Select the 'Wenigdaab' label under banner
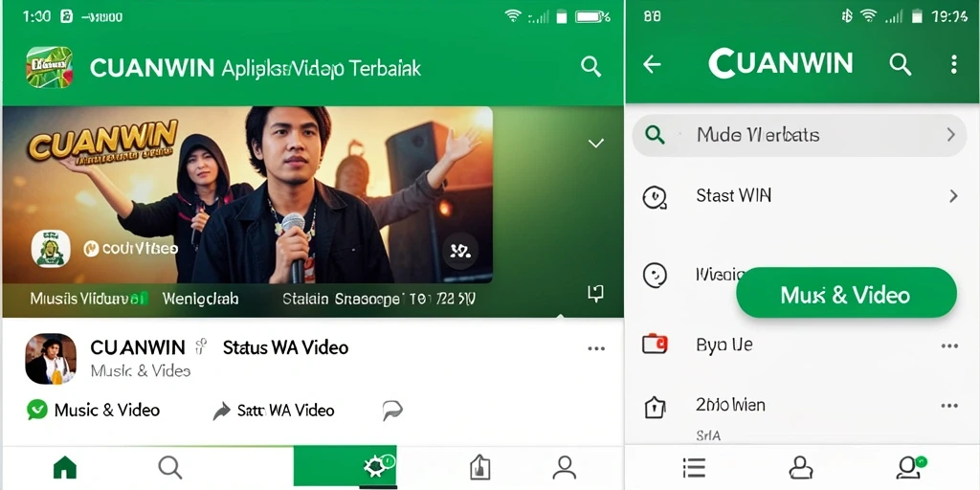980x490 pixels. click(201, 299)
